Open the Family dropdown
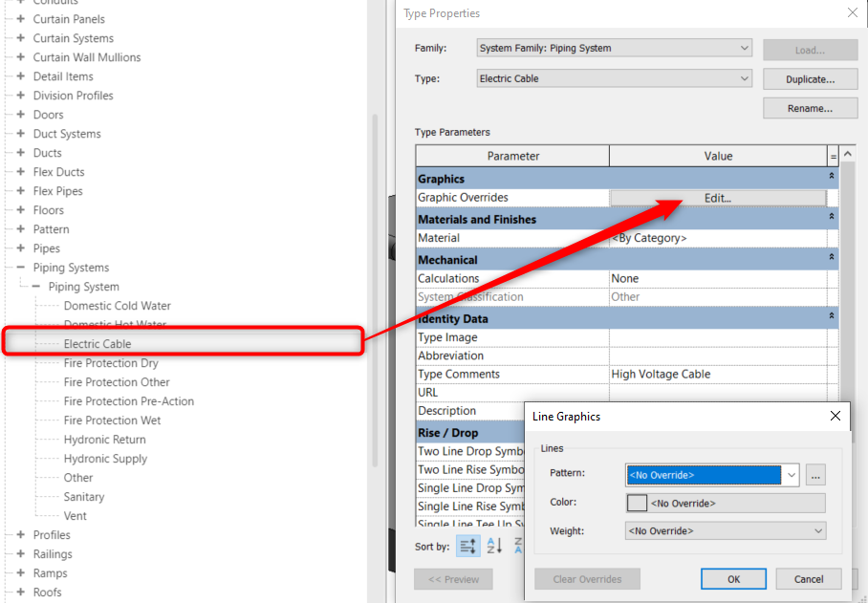This screenshot has width=868, height=603. pyautogui.click(x=744, y=47)
